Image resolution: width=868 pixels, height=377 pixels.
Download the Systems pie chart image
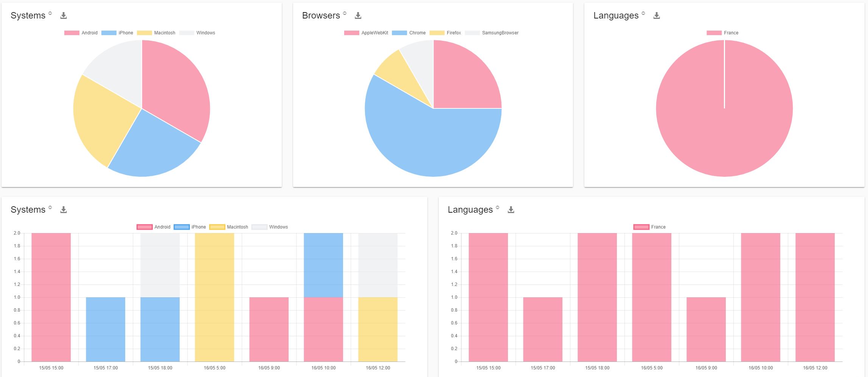64,15
